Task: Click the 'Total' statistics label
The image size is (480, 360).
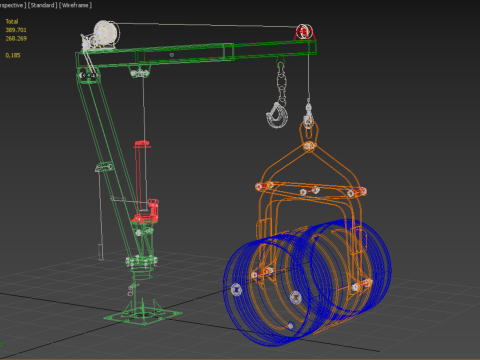Action: tap(12, 22)
